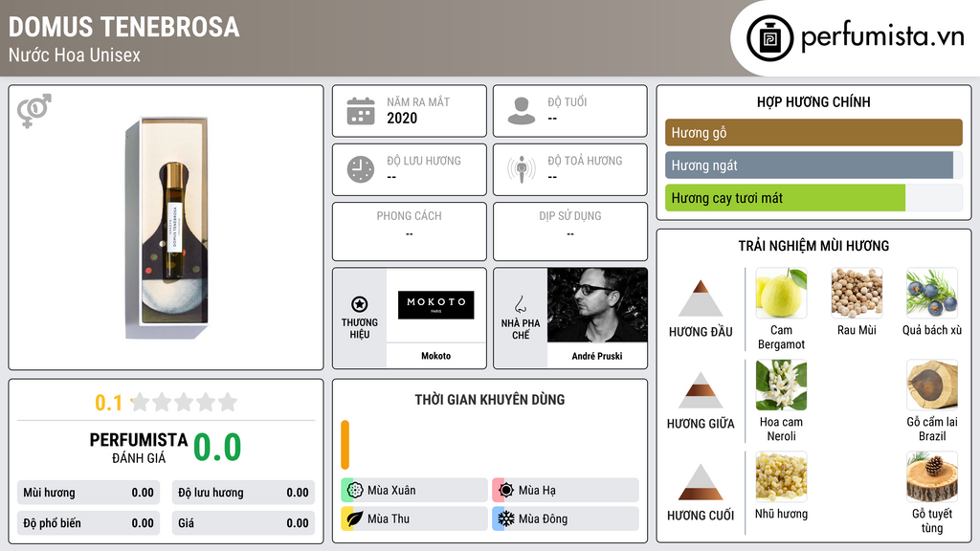Click the Mùi hương 0.00 score row
This screenshot has width=980, height=551.
tap(88, 493)
